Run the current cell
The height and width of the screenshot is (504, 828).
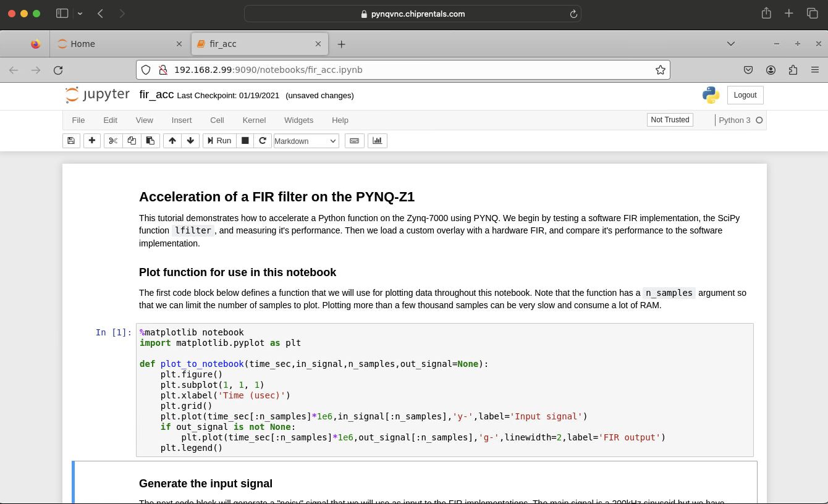coord(219,141)
